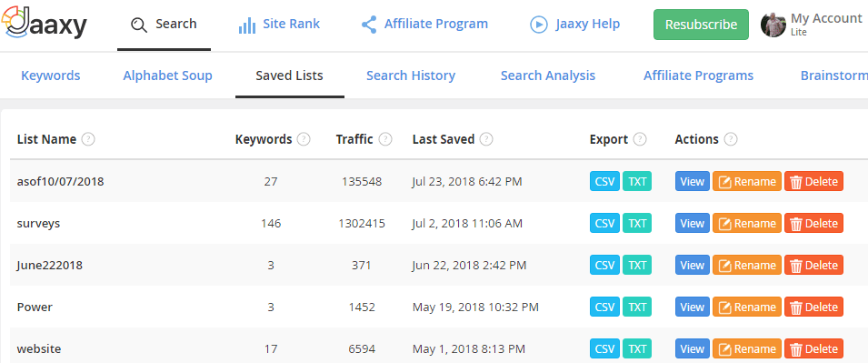Export website list as CSV
The image size is (868, 363).
point(604,348)
